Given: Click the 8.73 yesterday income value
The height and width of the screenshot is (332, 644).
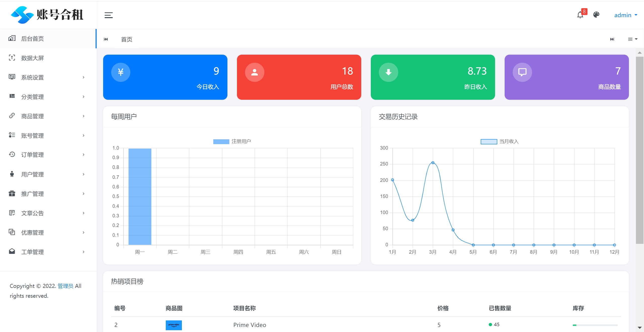Looking at the screenshot, I should point(477,71).
